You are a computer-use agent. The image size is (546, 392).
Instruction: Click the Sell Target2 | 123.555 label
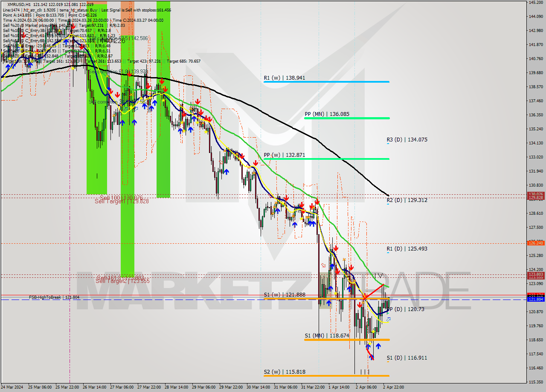pos(122,281)
